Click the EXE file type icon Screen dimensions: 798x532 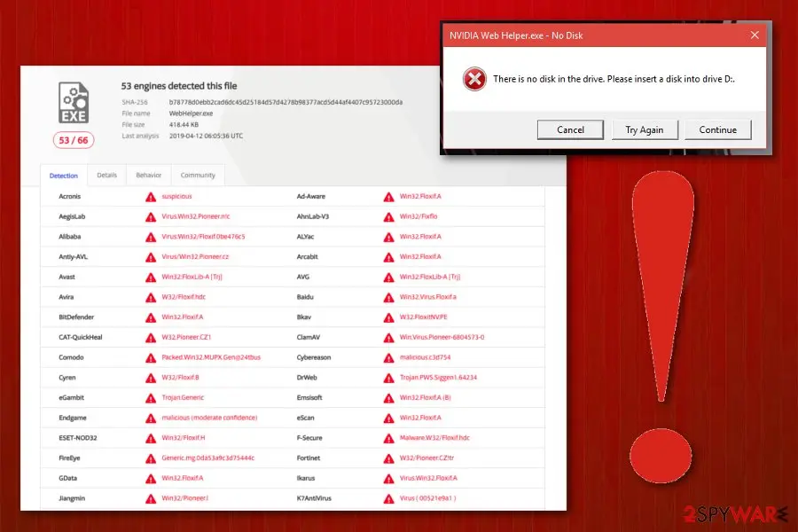(x=74, y=102)
